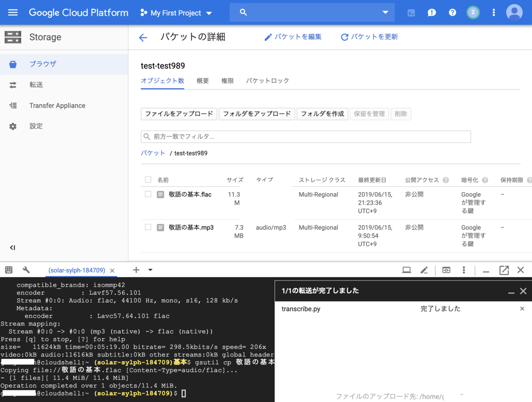Viewport: 532px width, 402px height.
Task: Click transcribe.py in transfer list
Action: click(301, 309)
